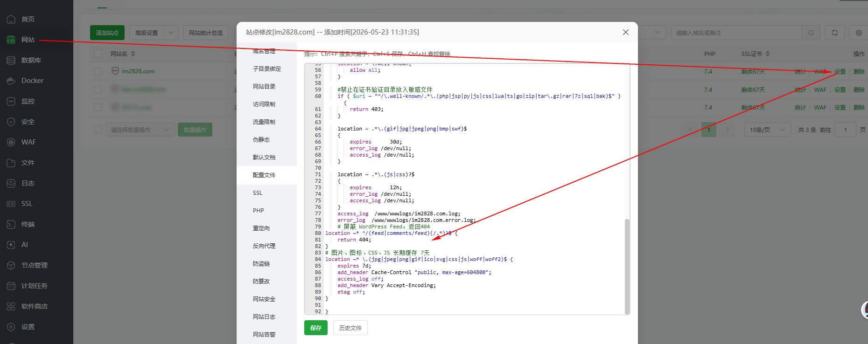Select the 网站 website icon in sidebar
The height and width of the screenshot is (344, 868).
[x=11, y=40]
